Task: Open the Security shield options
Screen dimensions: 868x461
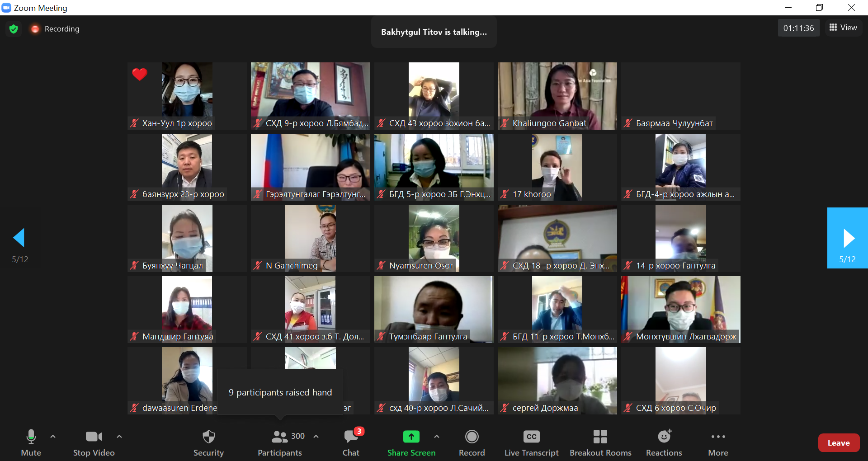Action: tap(208, 442)
